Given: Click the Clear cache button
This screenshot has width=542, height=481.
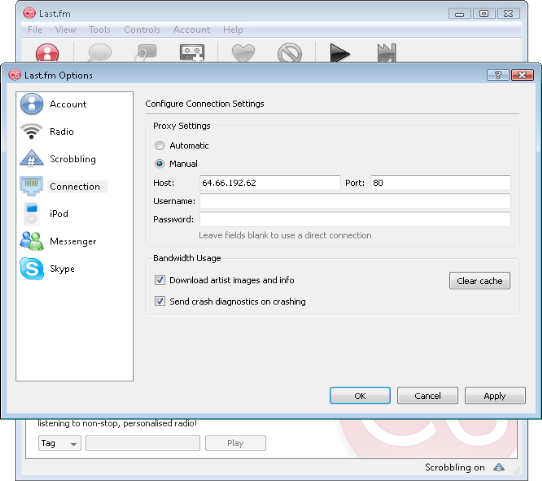Looking at the screenshot, I should pos(479,281).
